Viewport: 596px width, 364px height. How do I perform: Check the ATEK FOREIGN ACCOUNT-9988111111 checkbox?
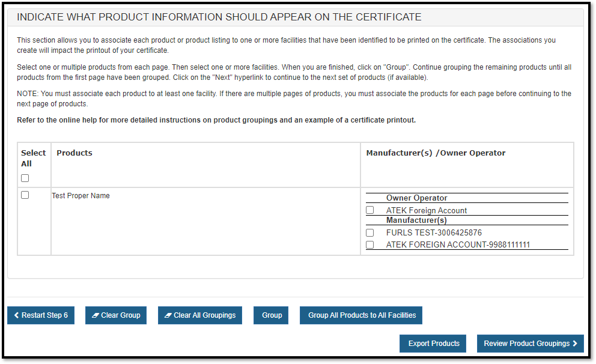coord(370,244)
